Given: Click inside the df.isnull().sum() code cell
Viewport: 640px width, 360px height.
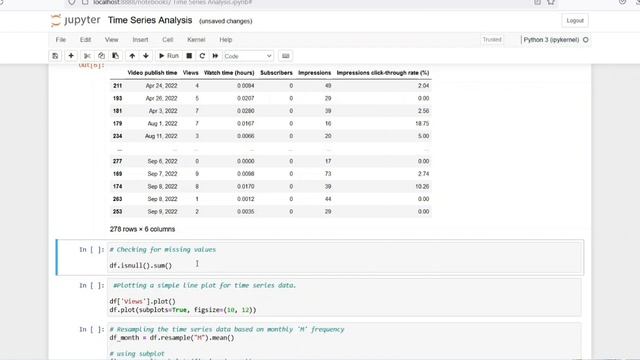Looking at the screenshot, I should click(x=344, y=258).
